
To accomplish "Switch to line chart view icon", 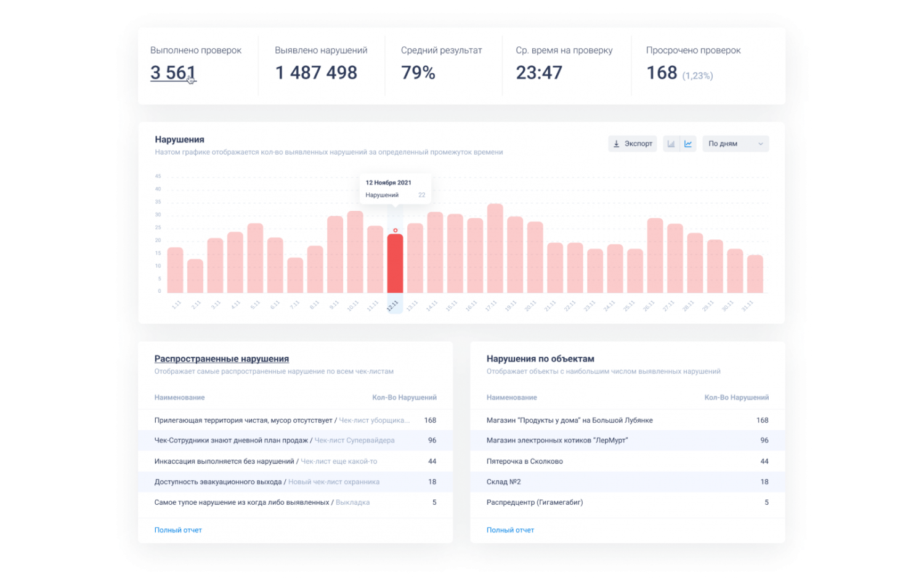I will click(x=688, y=144).
